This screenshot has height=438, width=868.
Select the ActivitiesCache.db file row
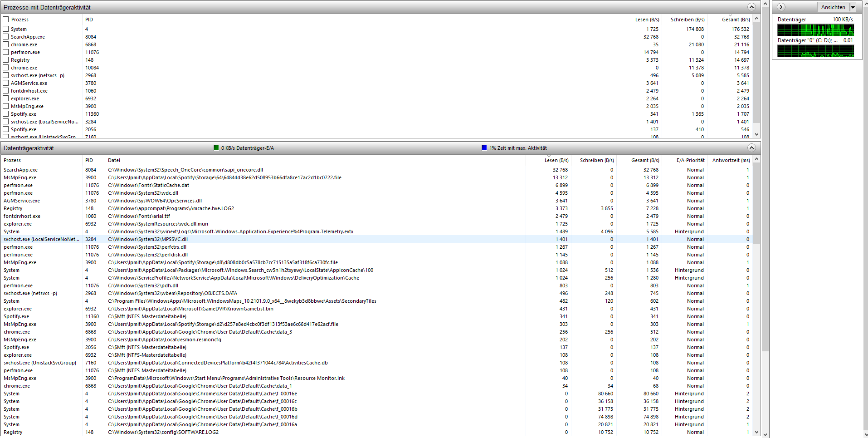(376, 363)
